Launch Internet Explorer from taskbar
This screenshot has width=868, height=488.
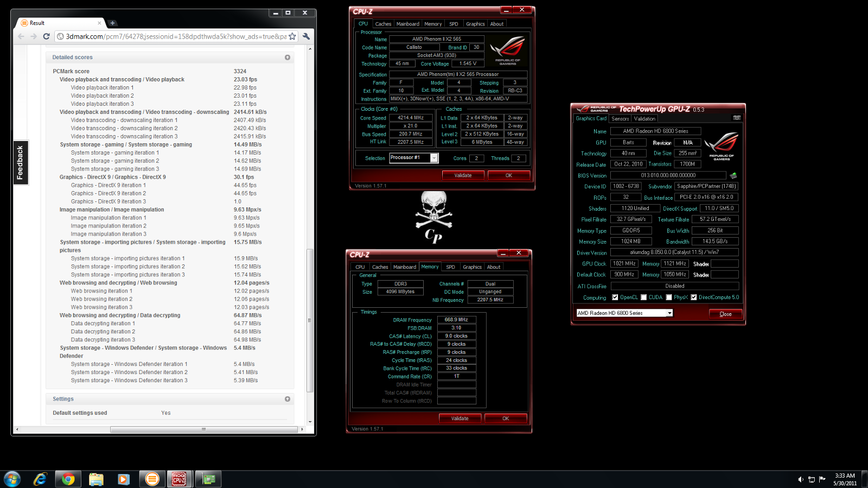[x=40, y=479]
